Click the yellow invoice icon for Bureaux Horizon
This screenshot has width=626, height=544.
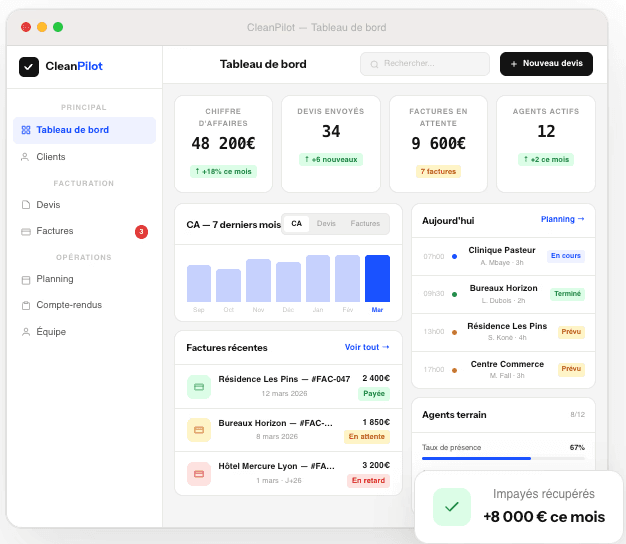coord(199,430)
